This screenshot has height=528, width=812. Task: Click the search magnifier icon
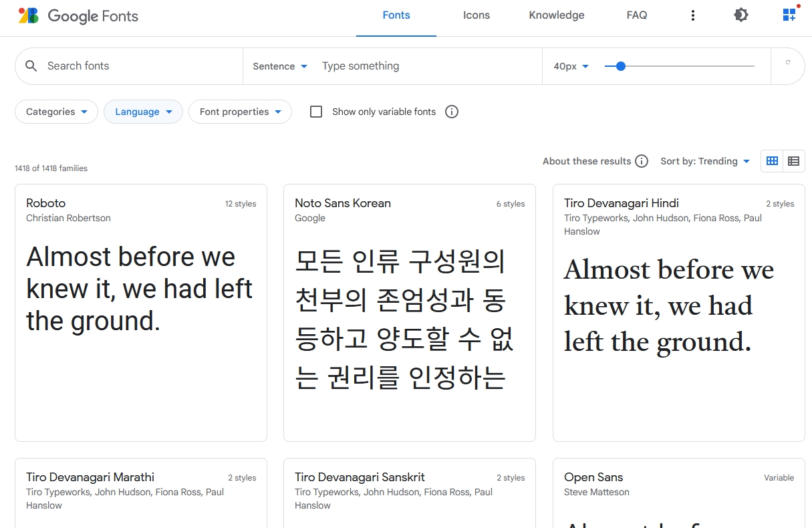(31, 65)
